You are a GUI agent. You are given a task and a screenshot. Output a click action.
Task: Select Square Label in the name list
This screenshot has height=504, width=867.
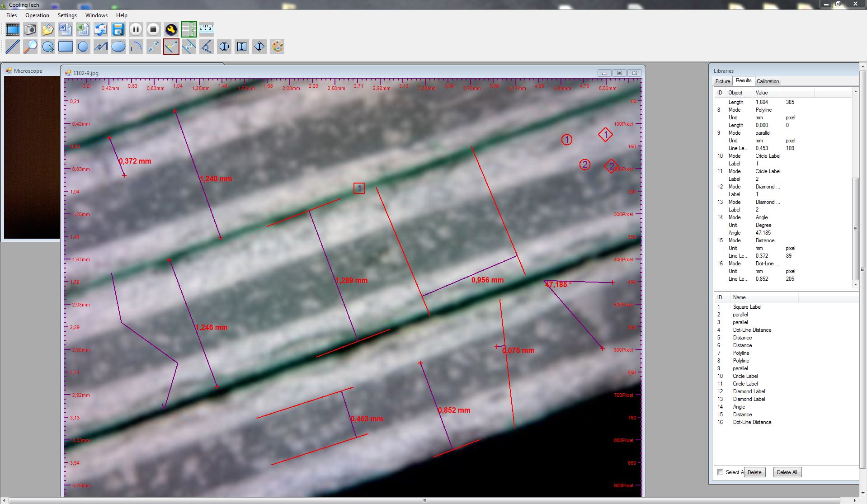747,307
